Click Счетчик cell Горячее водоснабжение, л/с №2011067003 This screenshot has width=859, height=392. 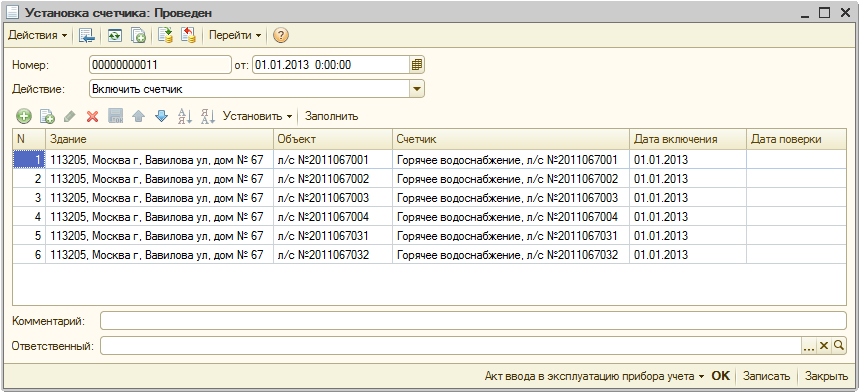(x=511, y=198)
